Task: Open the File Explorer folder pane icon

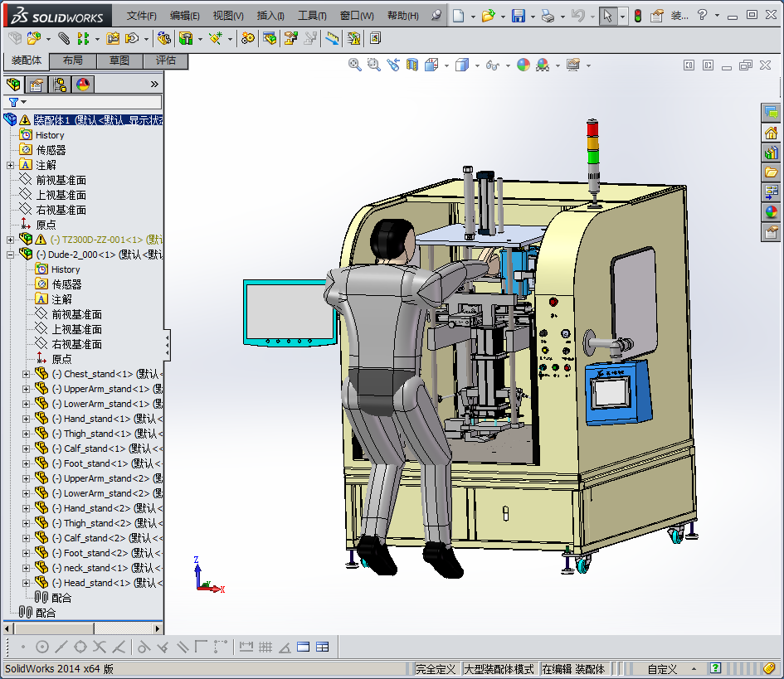Action: (771, 172)
